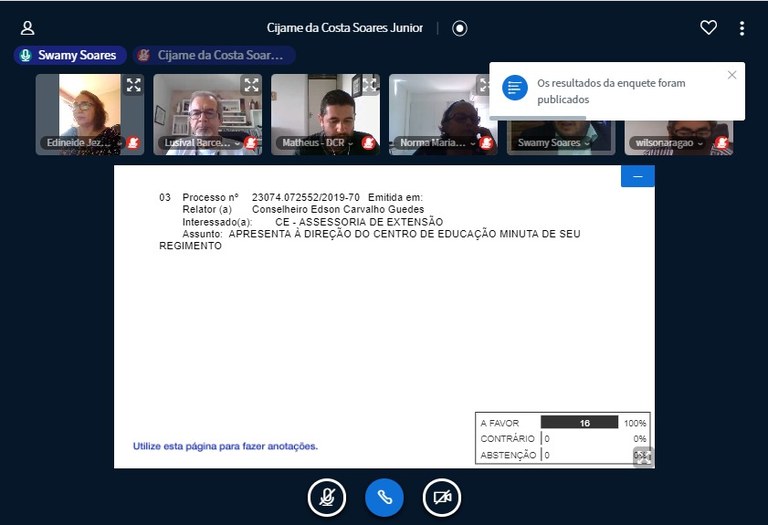The height and width of the screenshot is (525, 768).
Task: Click the recording indicator button
Action: click(460, 28)
